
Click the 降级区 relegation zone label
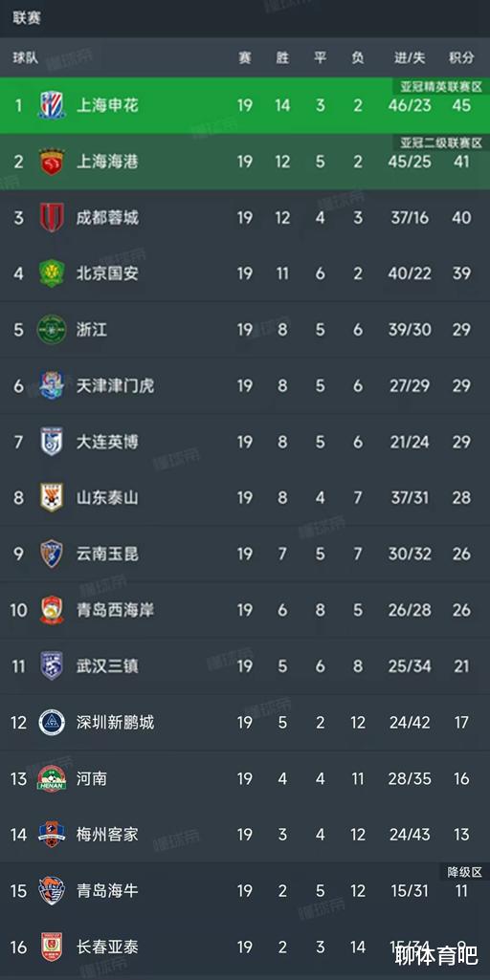pyautogui.click(x=464, y=871)
